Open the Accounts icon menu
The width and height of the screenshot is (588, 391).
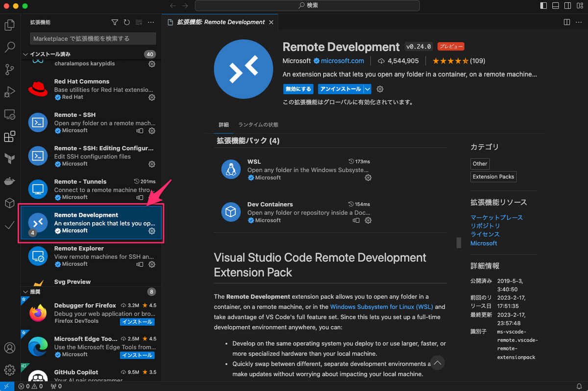point(9,348)
